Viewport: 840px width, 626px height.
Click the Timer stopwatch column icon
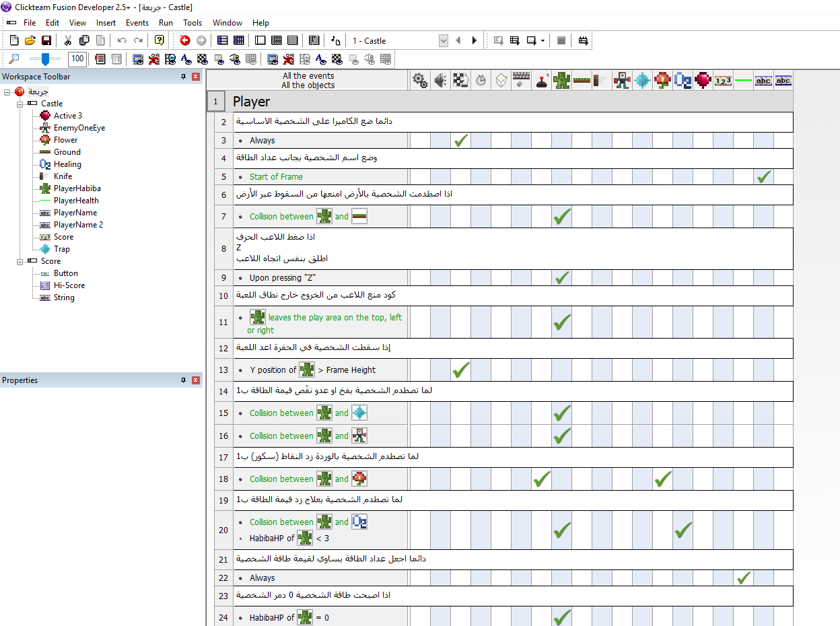(481, 81)
